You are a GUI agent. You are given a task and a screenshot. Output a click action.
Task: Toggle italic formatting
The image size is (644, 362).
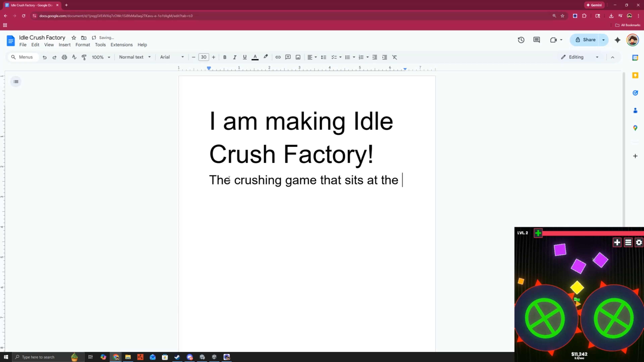[x=235, y=57]
